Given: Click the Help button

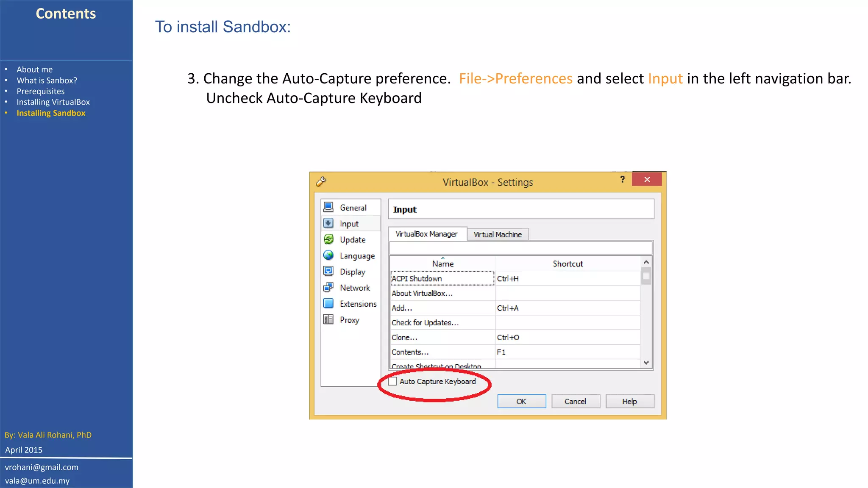Looking at the screenshot, I should [630, 401].
